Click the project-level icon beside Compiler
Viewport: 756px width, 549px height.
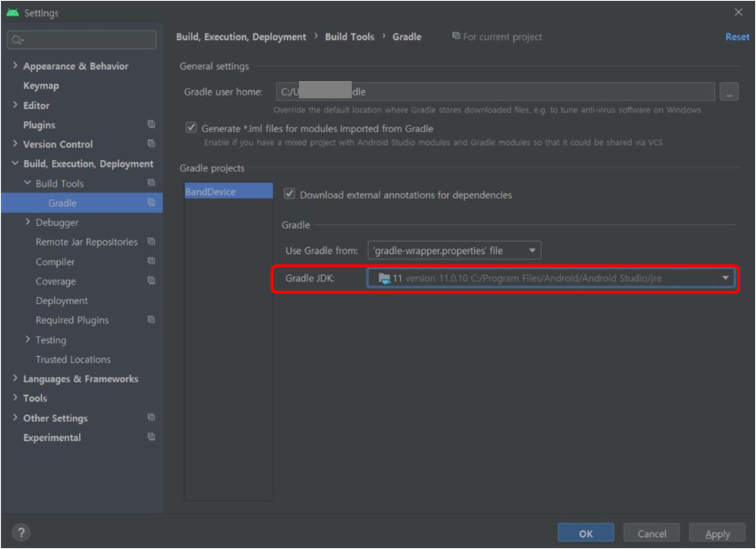point(151,261)
